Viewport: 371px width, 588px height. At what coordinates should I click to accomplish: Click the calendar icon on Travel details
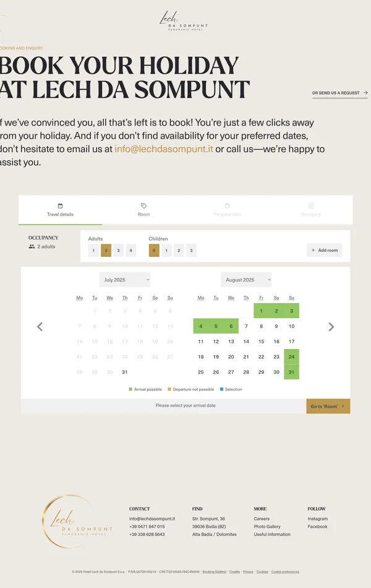point(60,205)
